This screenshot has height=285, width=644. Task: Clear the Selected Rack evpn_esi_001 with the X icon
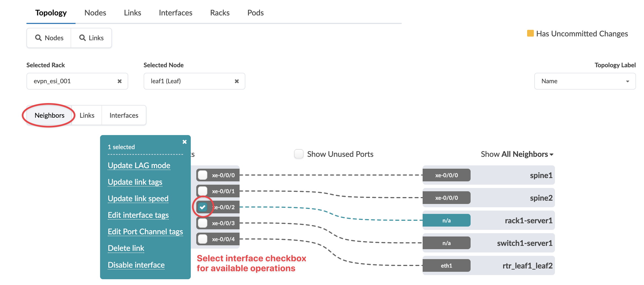coord(120,81)
